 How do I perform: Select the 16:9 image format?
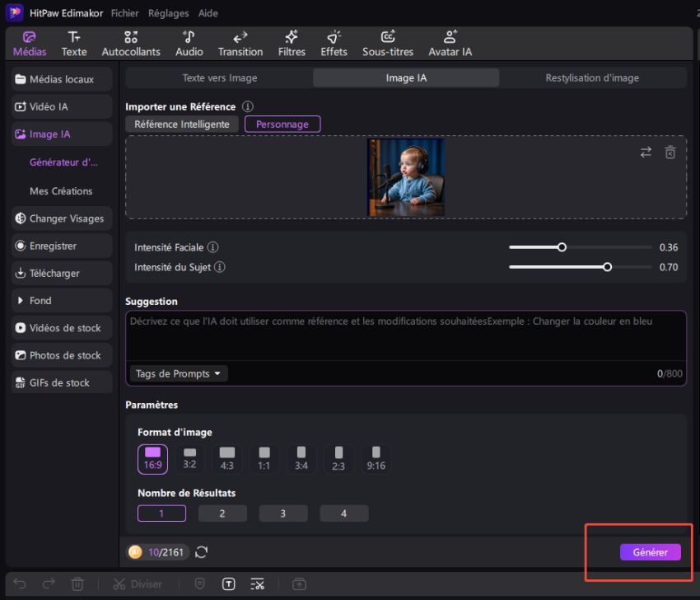(152, 459)
